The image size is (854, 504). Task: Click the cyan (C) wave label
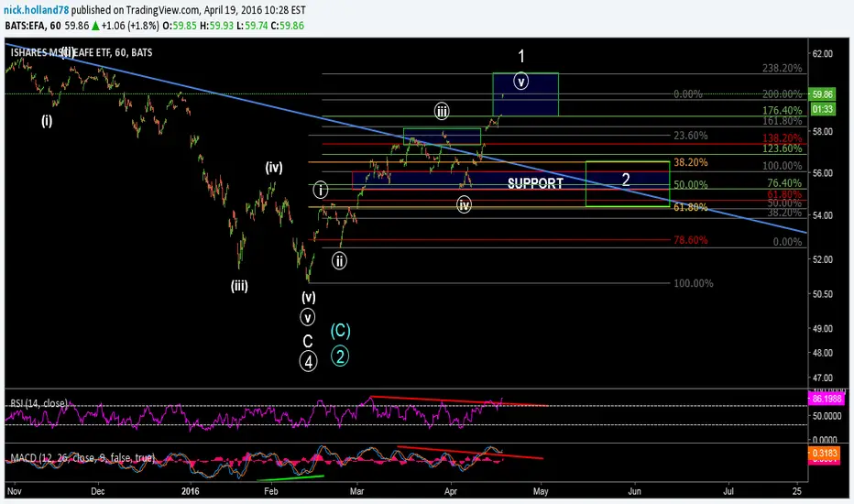point(340,330)
